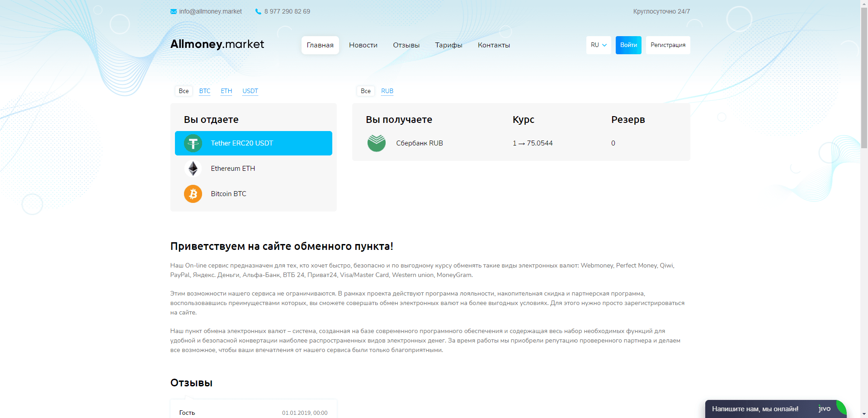Filter receive currencies by RUB
Image resolution: width=868 pixels, height=418 pixels.
(x=387, y=91)
